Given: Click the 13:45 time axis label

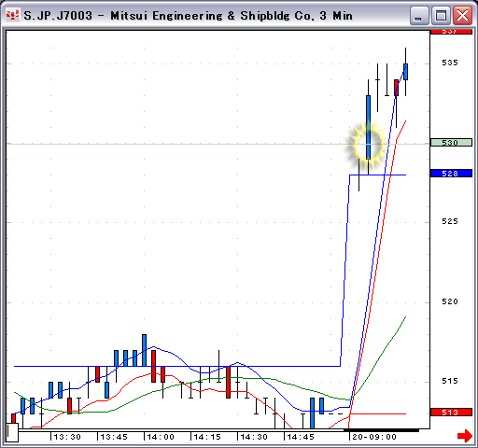Looking at the screenshot, I should [114, 437].
